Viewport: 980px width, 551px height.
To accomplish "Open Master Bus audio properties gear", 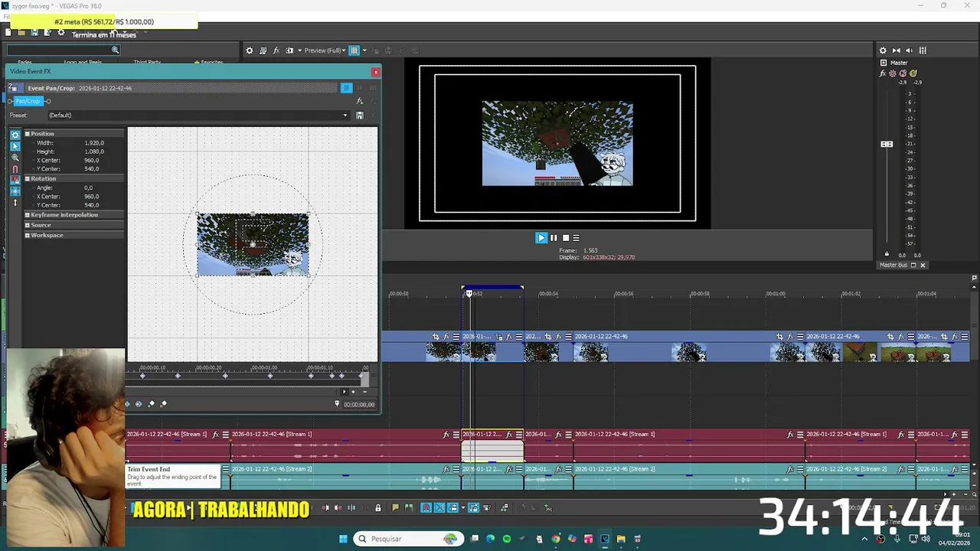I will [x=883, y=51].
